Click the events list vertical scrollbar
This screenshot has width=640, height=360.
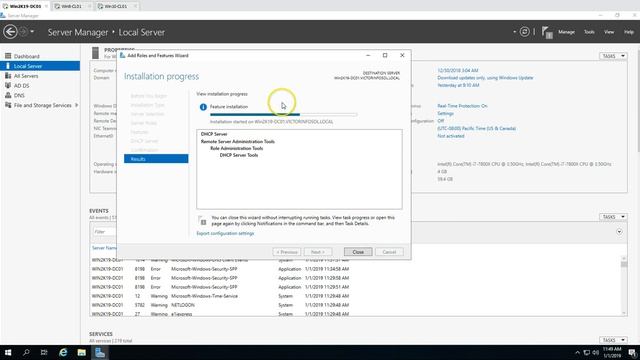coord(624,286)
